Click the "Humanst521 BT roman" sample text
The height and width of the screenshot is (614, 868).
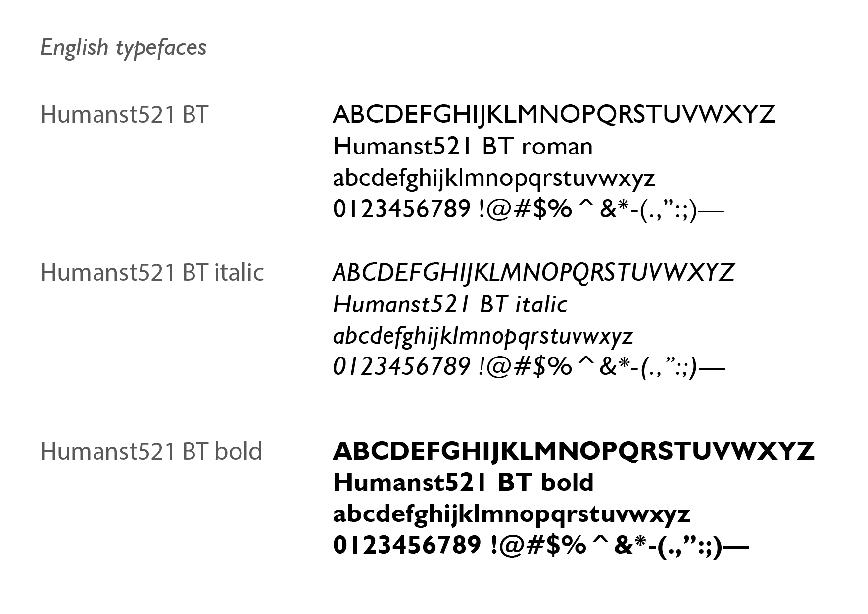(x=463, y=147)
